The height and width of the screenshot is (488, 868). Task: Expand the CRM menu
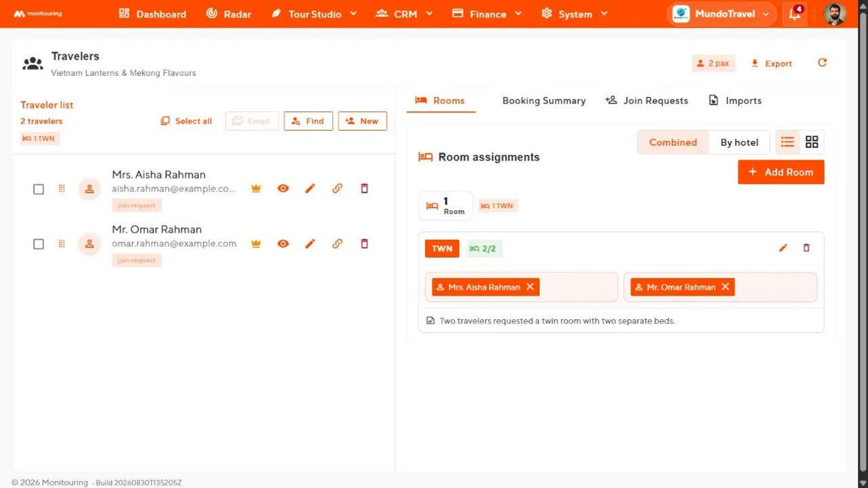pyautogui.click(x=404, y=14)
